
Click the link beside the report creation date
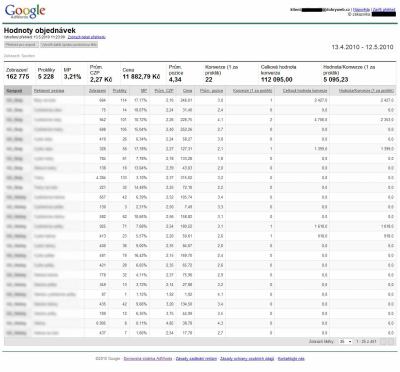[86, 37]
